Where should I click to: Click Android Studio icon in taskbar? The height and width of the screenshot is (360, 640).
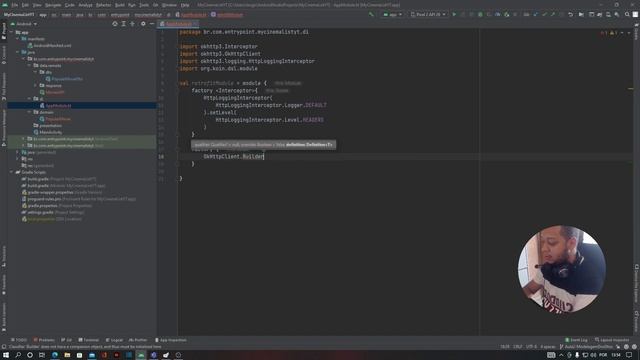point(141,355)
